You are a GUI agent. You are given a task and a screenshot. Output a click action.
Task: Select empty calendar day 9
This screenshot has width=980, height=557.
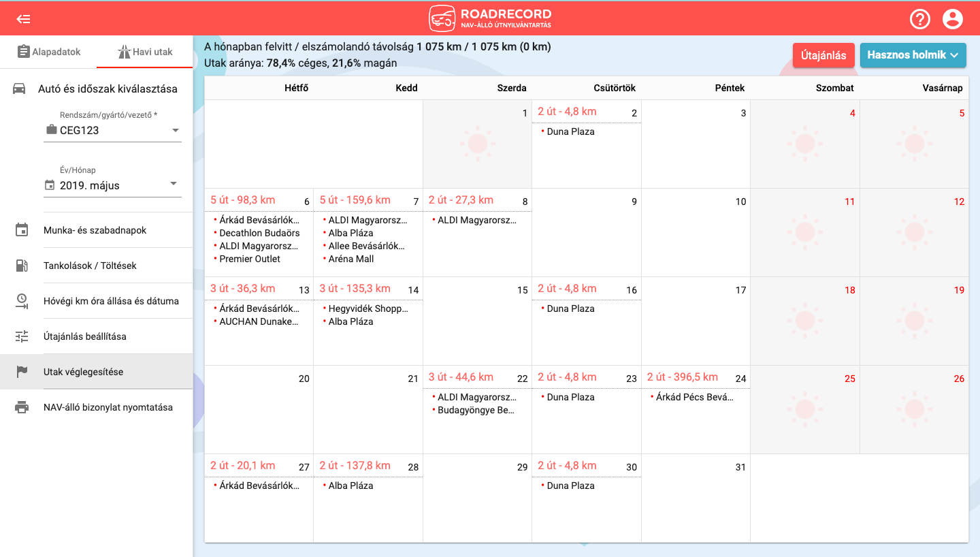tap(587, 233)
